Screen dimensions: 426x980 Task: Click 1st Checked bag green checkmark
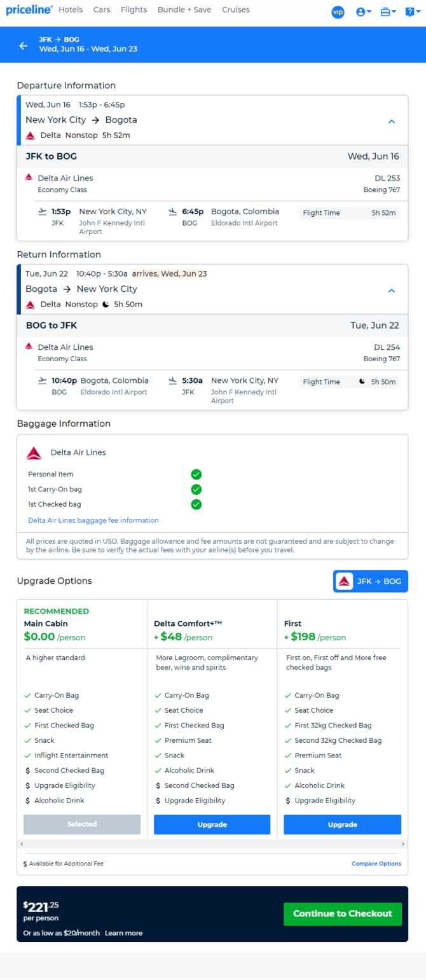[x=196, y=504]
